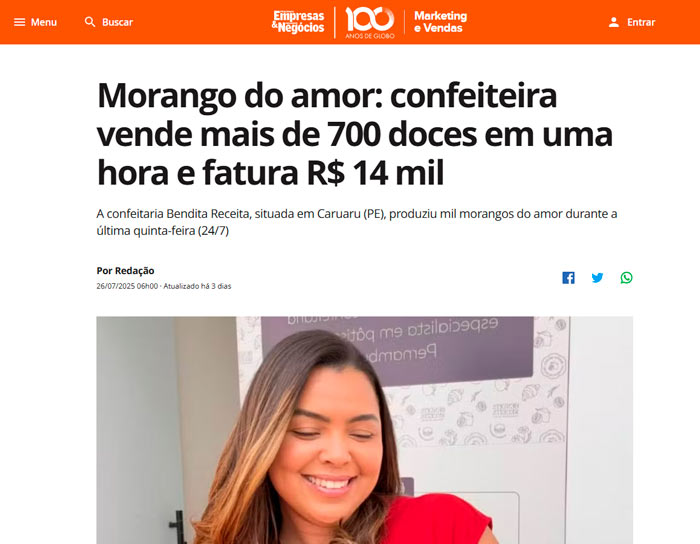This screenshot has height=544, width=700.
Task: Click the magnifying glass search icon
Action: pyautogui.click(x=90, y=22)
